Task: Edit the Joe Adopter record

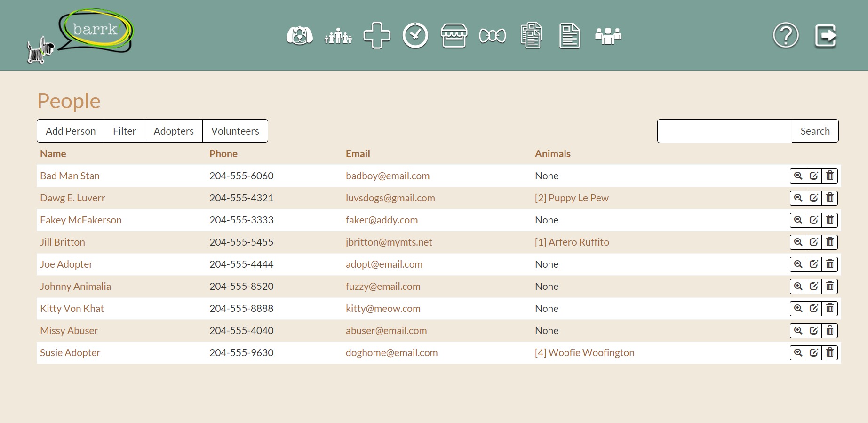Action: pos(814,264)
